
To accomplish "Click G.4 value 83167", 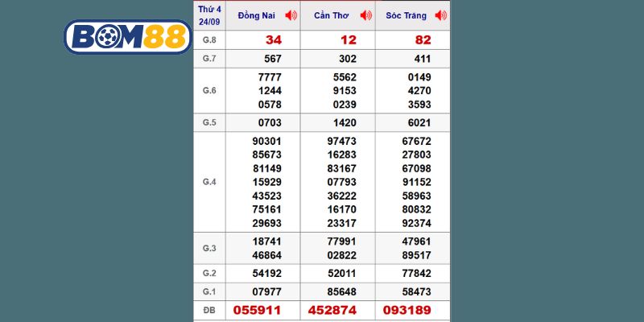I will (x=341, y=168).
